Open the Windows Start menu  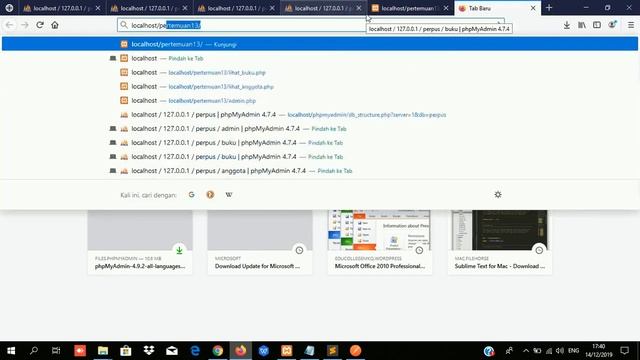[11, 351]
